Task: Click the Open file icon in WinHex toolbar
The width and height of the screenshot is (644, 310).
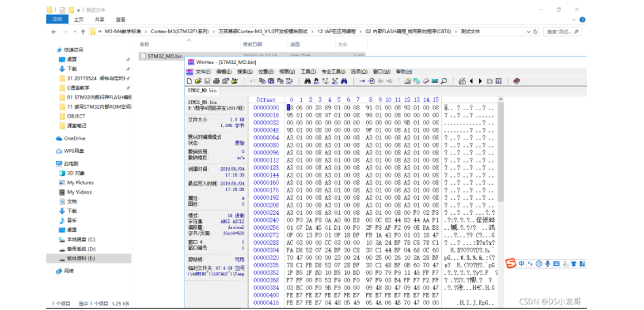Action: point(198,81)
